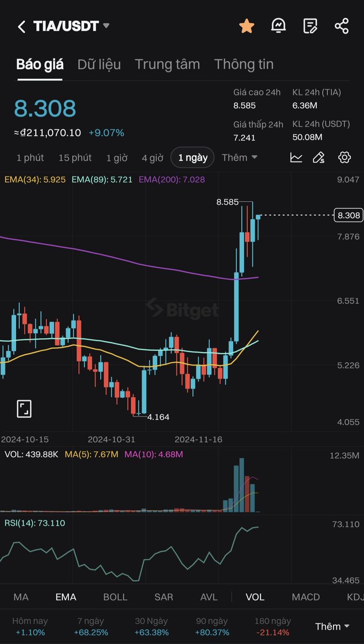Go back using the left arrow
Viewport: 364px width, 644px height.
coord(21,26)
